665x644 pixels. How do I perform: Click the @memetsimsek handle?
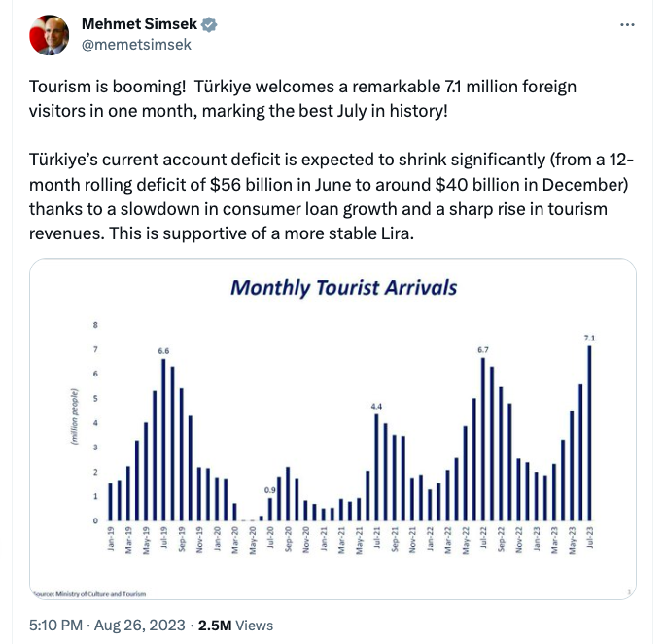click(x=136, y=44)
